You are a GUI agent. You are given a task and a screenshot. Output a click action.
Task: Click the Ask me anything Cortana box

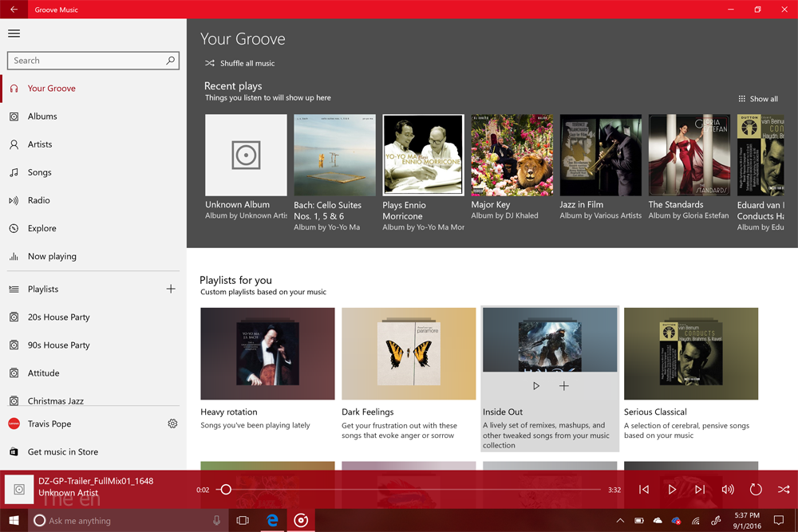pos(127,520)
